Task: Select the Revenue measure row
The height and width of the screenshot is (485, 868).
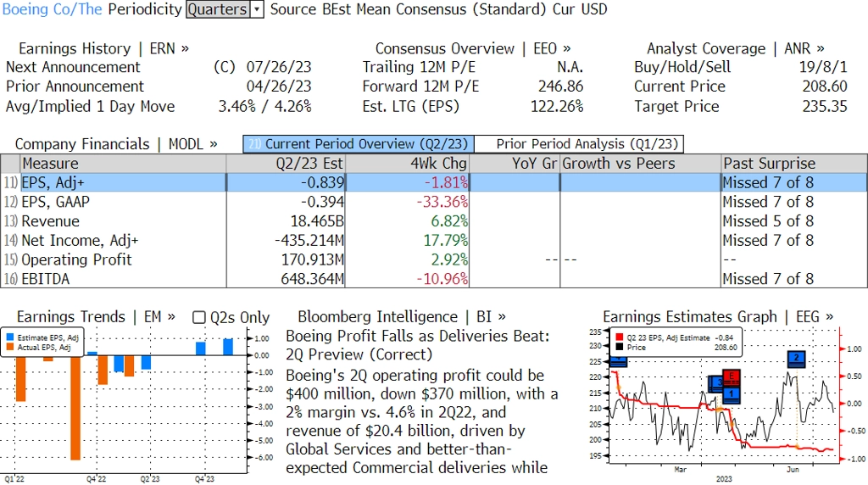Action: pyautogui.click(x=434, y=221)
